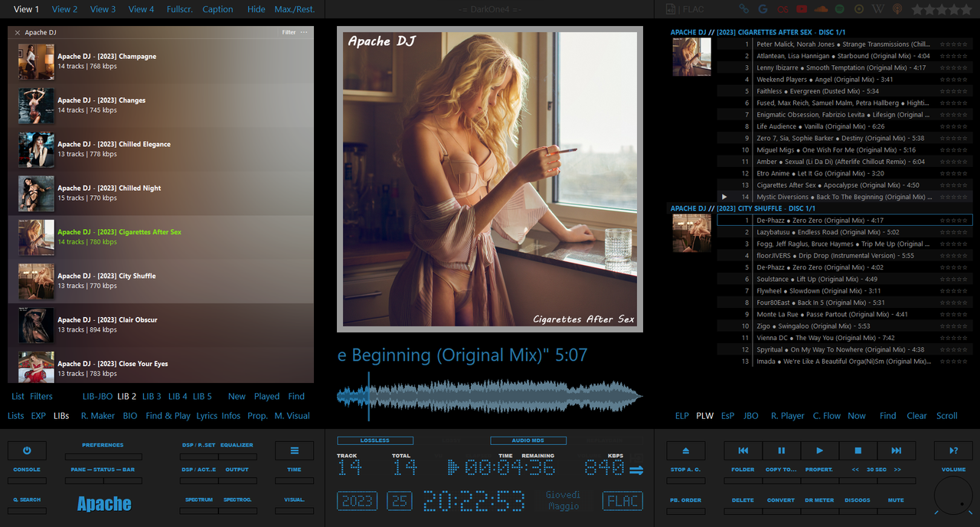The image size is (980, 527).
Task: Switch to View 3
Action: pyautogui.click(x=103, y=9)
